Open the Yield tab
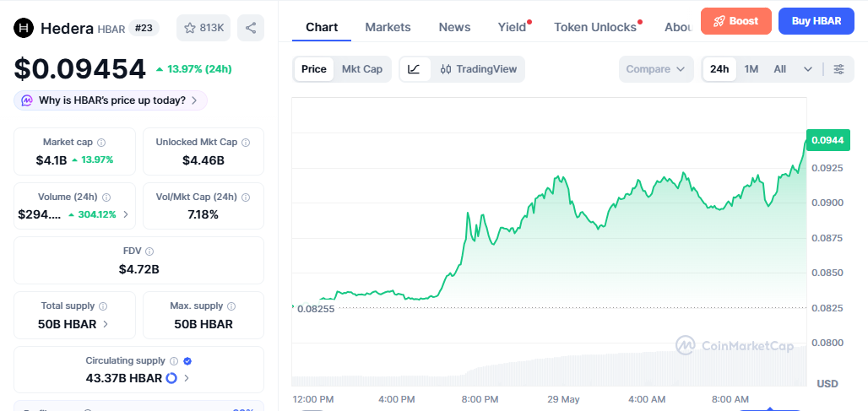The height and width of the screenshot is (411, 868). [512, 27]
